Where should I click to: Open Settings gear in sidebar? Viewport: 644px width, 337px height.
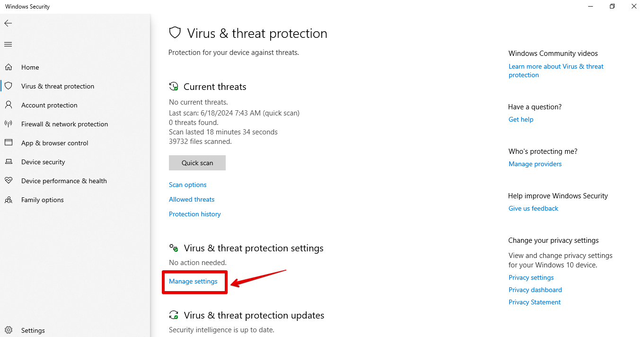coord(9,330)
